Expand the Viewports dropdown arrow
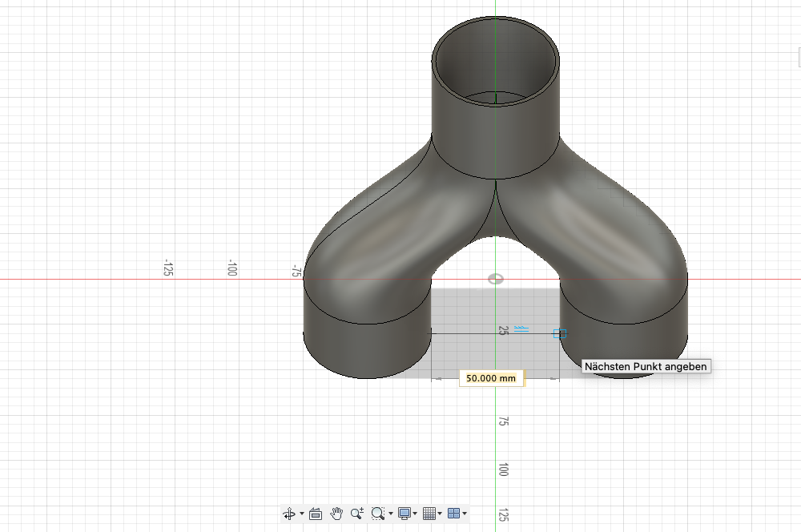Screen dimensions: 801x532 click(465, 514)
